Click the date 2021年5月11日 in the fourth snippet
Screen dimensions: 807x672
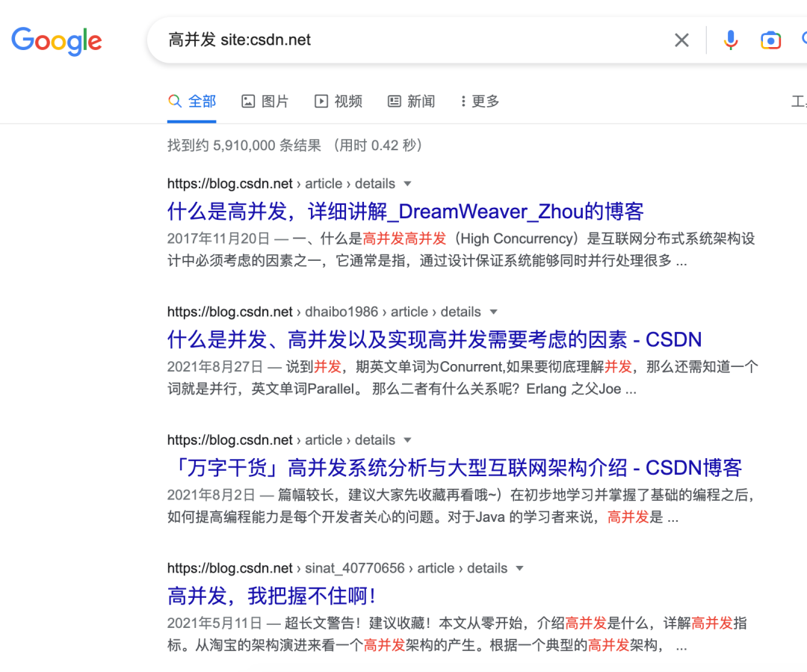tap(214, 623)
